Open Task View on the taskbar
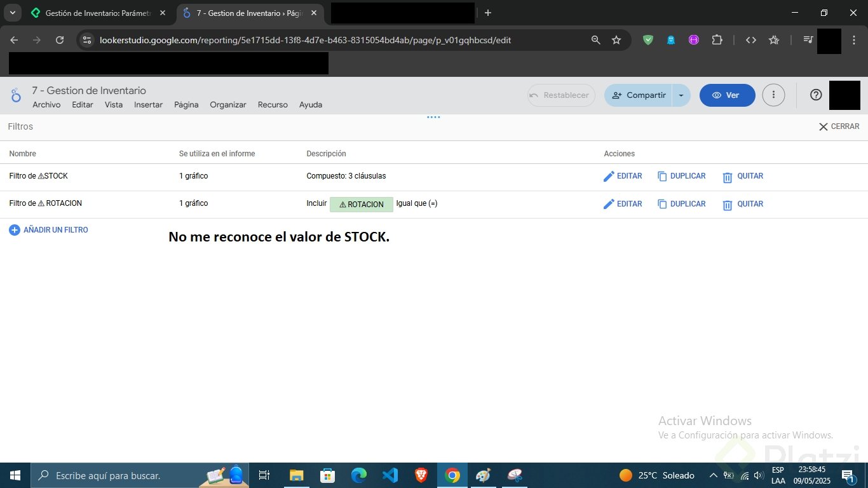868x488 pixels. [x=264, y=475]
